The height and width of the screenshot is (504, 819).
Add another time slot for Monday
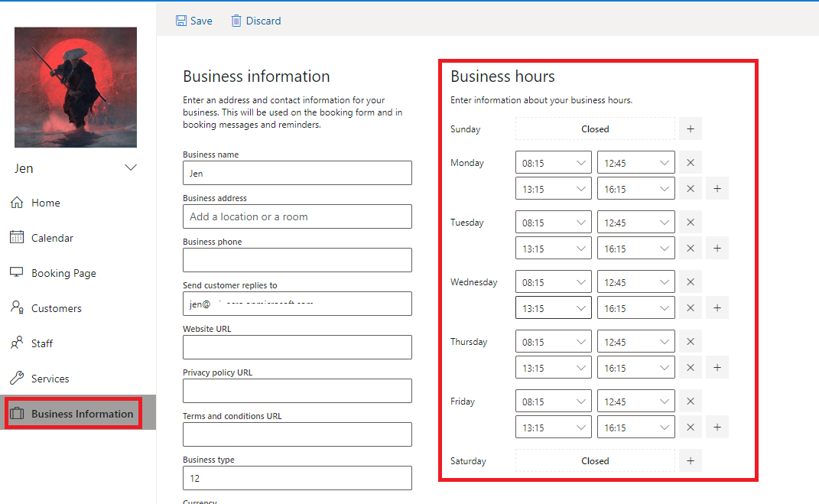717,189
